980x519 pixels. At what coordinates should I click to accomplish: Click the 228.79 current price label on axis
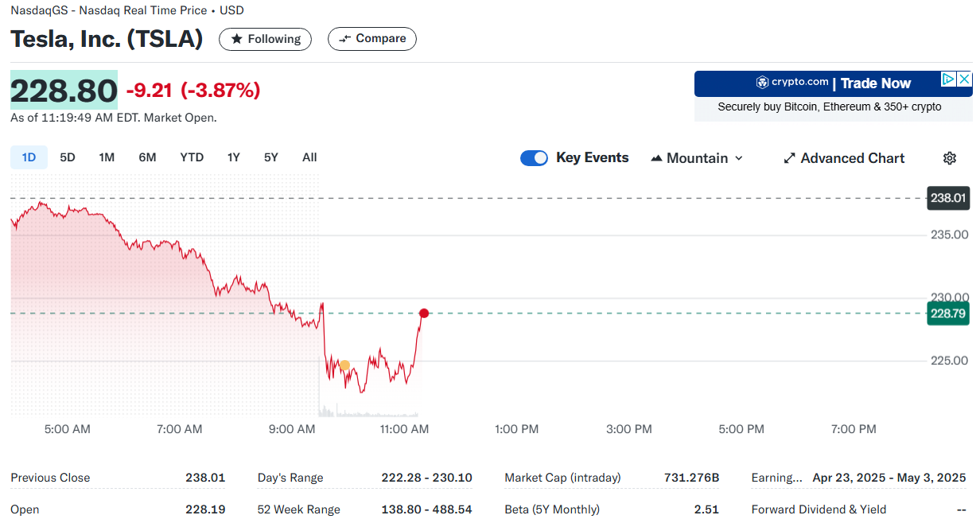click(948, 313)
